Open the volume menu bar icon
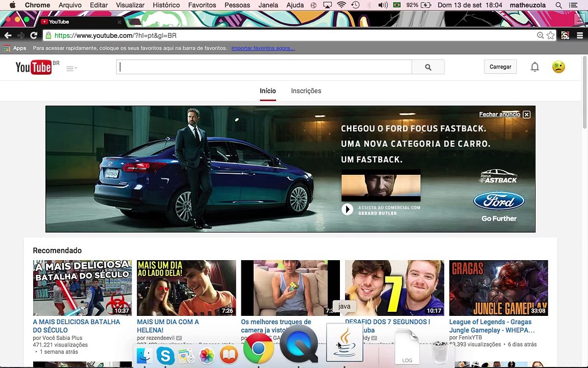The height and width of the screenshot is (368, 588). pyautogui.click(x=383, y=5)
